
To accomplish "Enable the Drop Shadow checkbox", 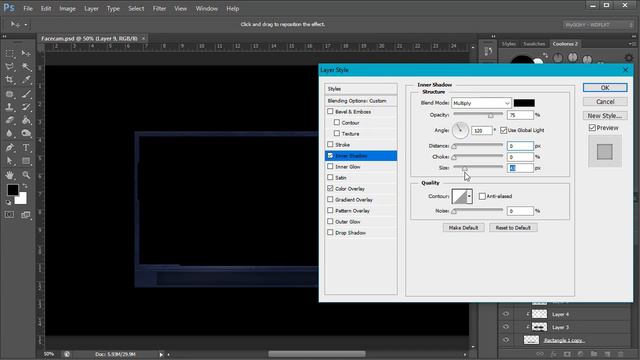I will click(330, 232).
